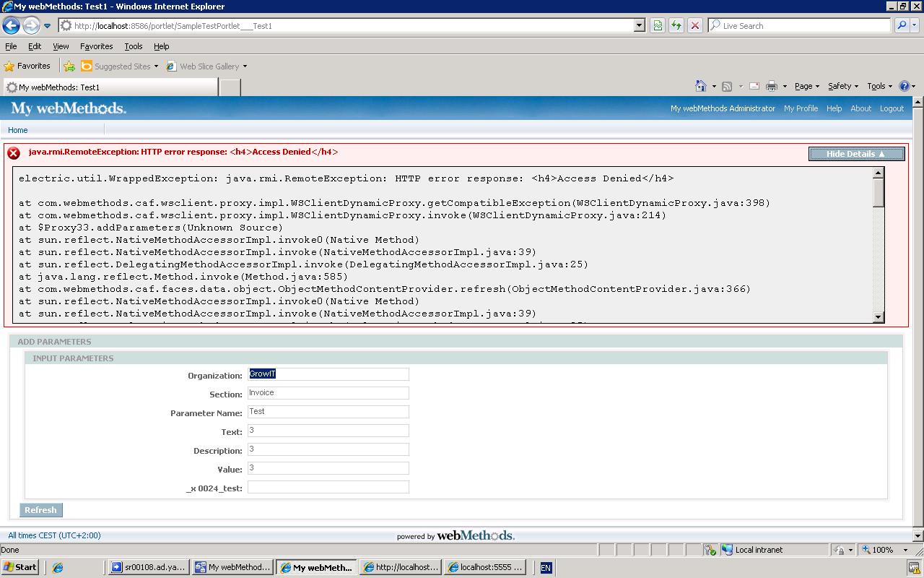Toggle Compatibility View icon
924x578 pixels.
point(658,25)
